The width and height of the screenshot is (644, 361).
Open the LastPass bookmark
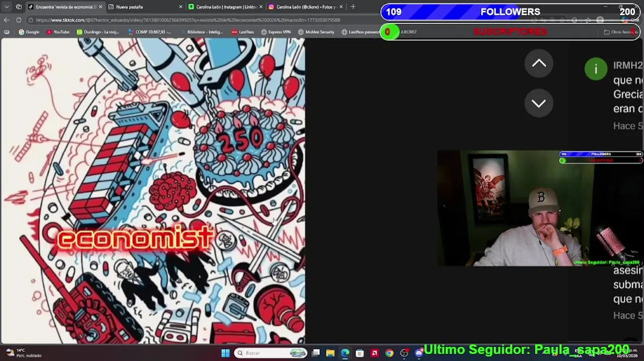click(243, 32)
